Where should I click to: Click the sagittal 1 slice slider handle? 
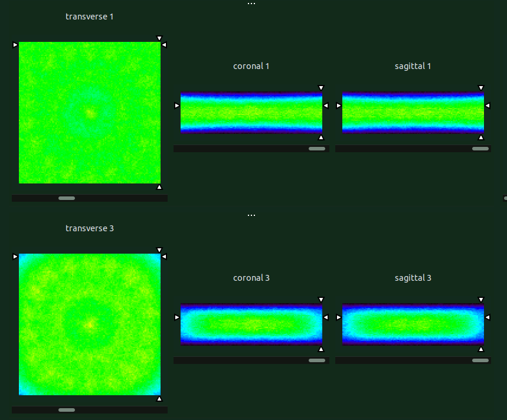480,149
